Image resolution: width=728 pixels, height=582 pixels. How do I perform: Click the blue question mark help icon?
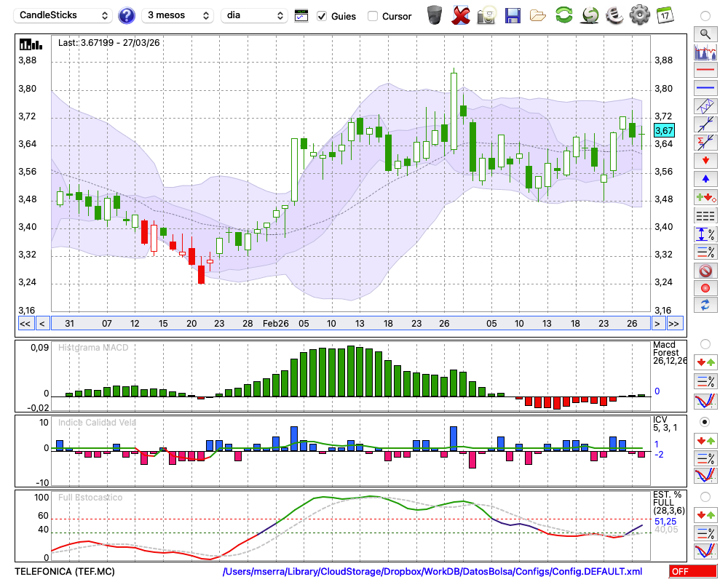click(127, 15)
